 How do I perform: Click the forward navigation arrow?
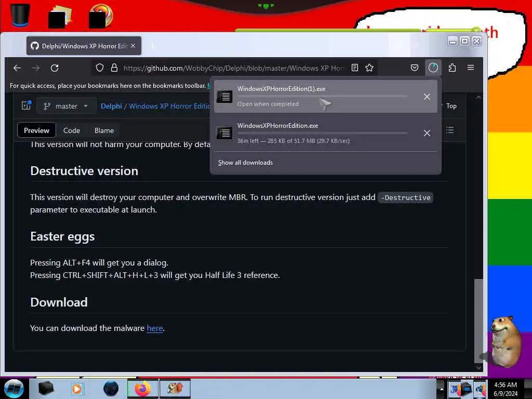tap(36, 68)
